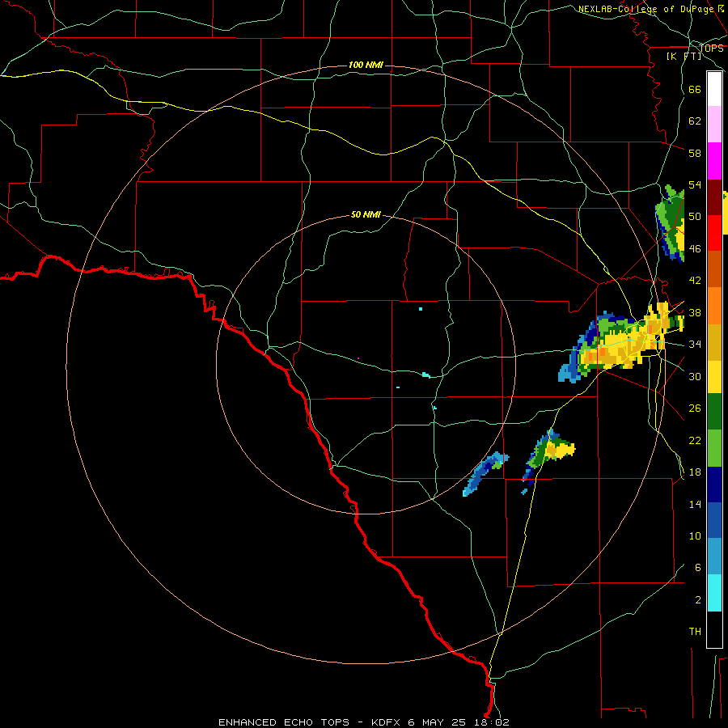Click the '34' legend value

[x=695, y=345]
